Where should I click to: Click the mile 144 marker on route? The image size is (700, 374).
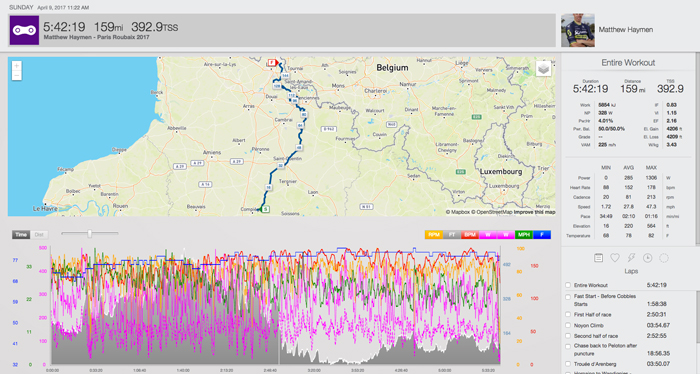(285, 76)
